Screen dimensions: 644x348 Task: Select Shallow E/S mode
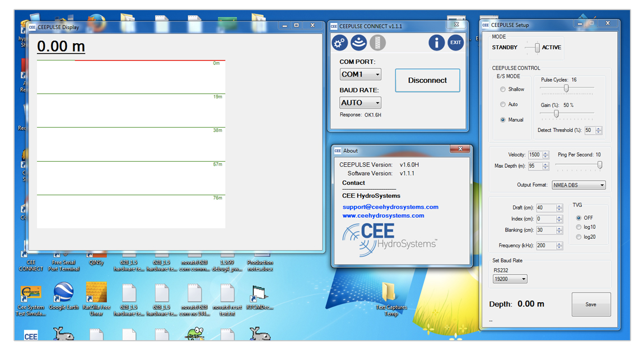point(503,89)
